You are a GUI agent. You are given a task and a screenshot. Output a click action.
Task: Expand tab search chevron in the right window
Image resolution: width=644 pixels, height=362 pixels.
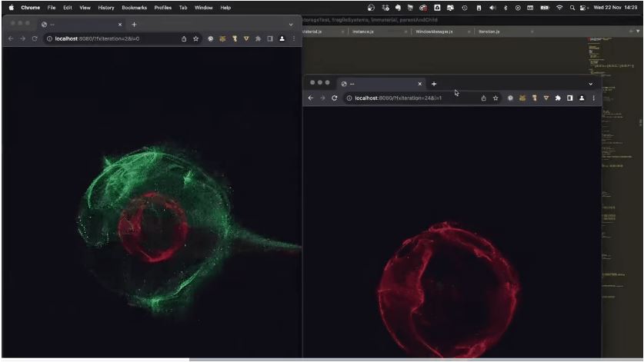[590, 84]
